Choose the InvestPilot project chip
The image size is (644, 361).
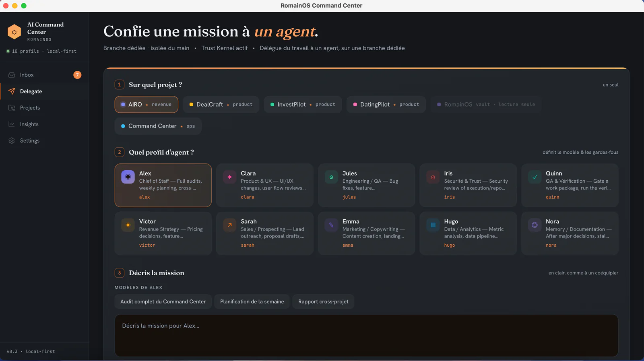pyautogui.click(x=303, y=104)
